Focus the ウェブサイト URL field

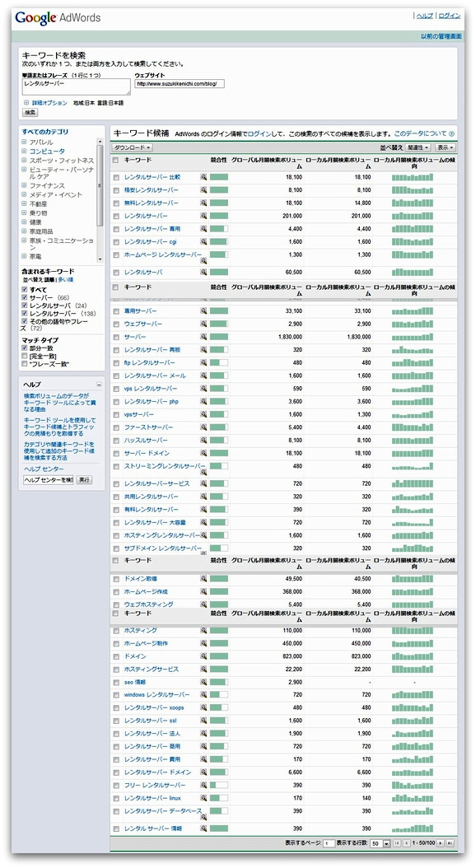(x=180, y=84)
